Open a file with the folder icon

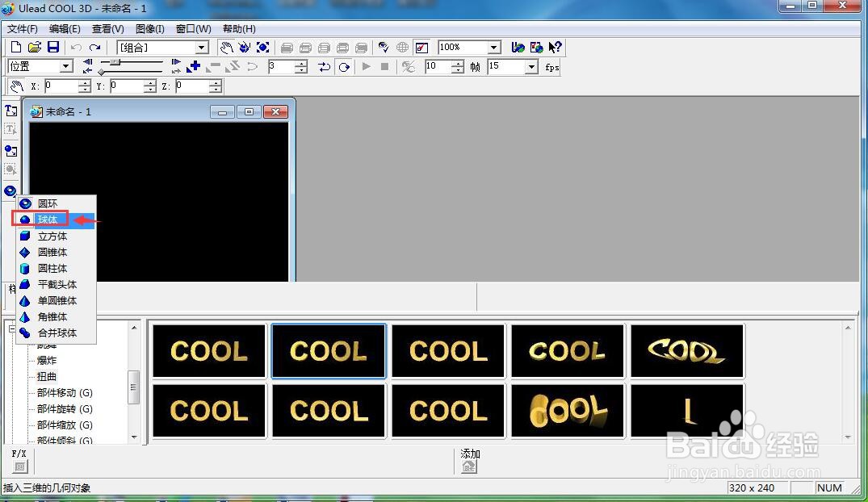(35, 48)
